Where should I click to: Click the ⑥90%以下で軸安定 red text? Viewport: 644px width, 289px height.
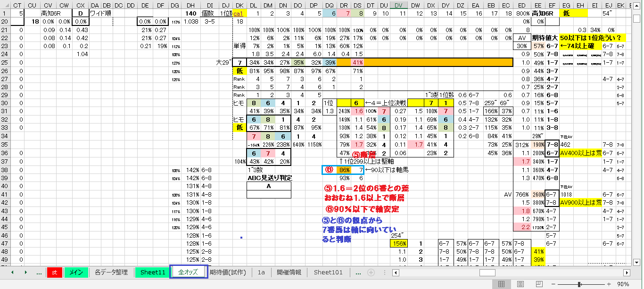363,209
